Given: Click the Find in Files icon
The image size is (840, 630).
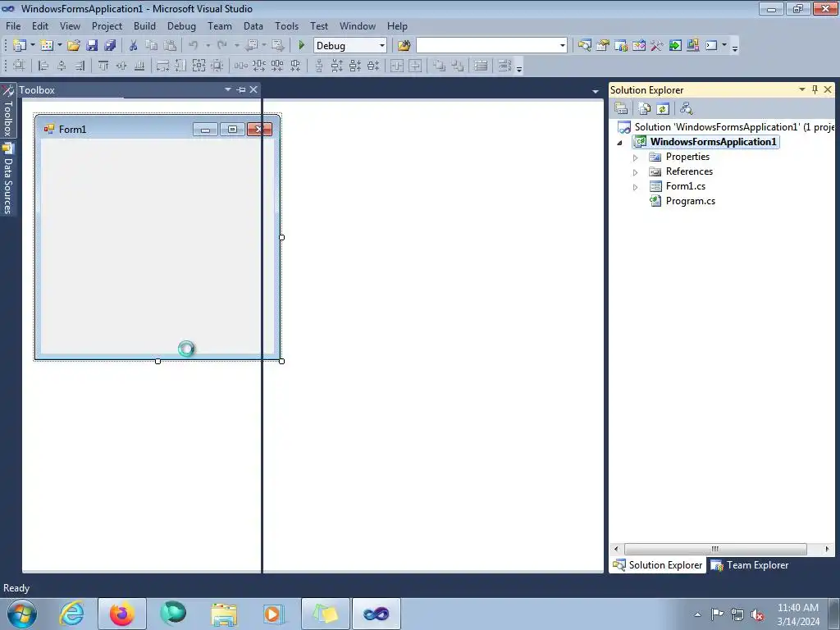Looking at the screenshot, I should coord(404,46).
